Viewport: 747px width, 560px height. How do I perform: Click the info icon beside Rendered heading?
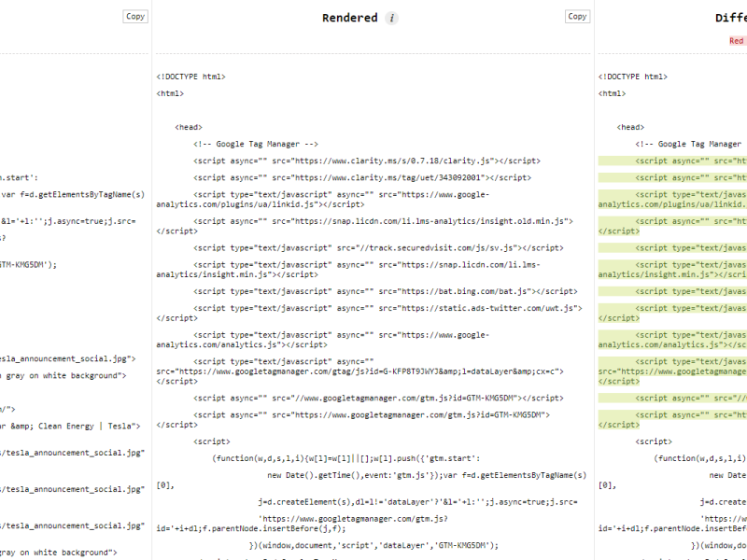[x=392, y=18]
